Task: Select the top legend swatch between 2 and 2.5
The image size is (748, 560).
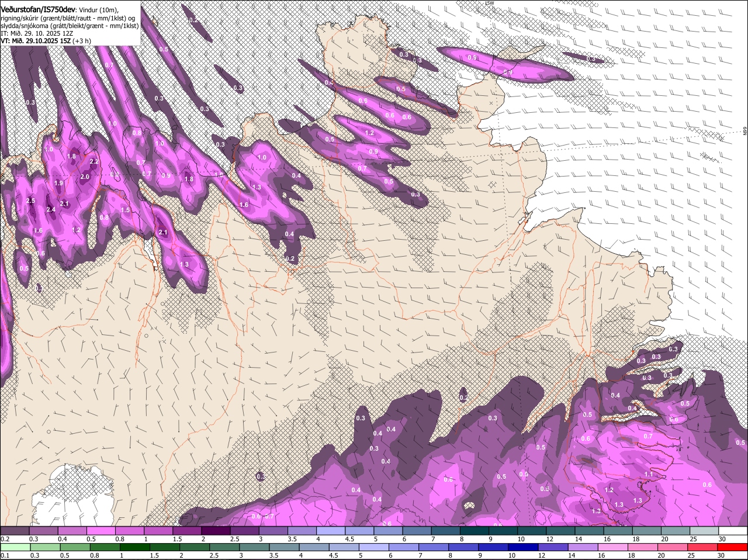Action: click(216, 531)
